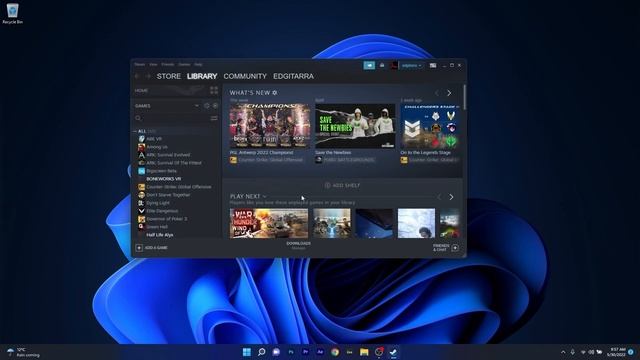
Task: Click ADD A GAME label
Action: tap(156, 248)
